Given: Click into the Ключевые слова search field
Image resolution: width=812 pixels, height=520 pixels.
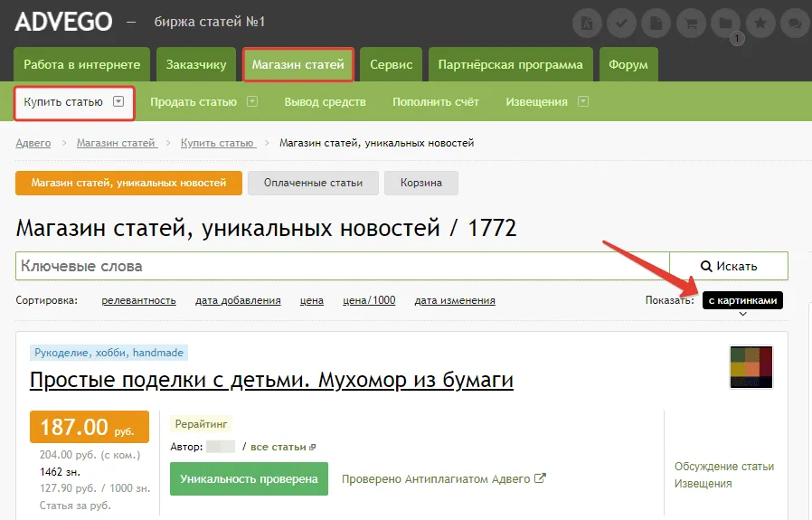Looking at the screenshot, I should [x=343, y=266].
